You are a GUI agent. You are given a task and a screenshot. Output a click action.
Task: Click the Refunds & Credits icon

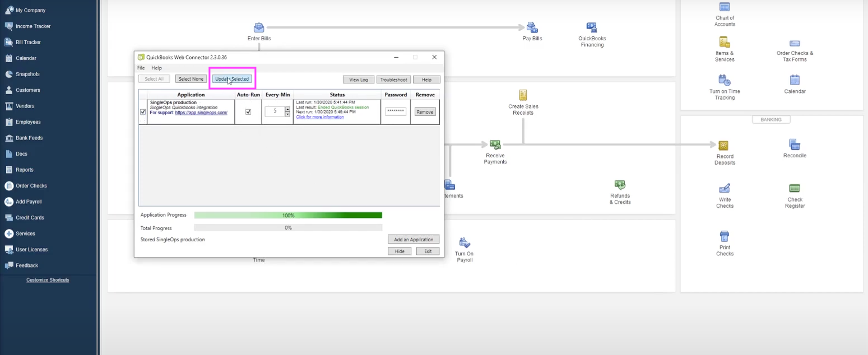[x=620, y=185]
